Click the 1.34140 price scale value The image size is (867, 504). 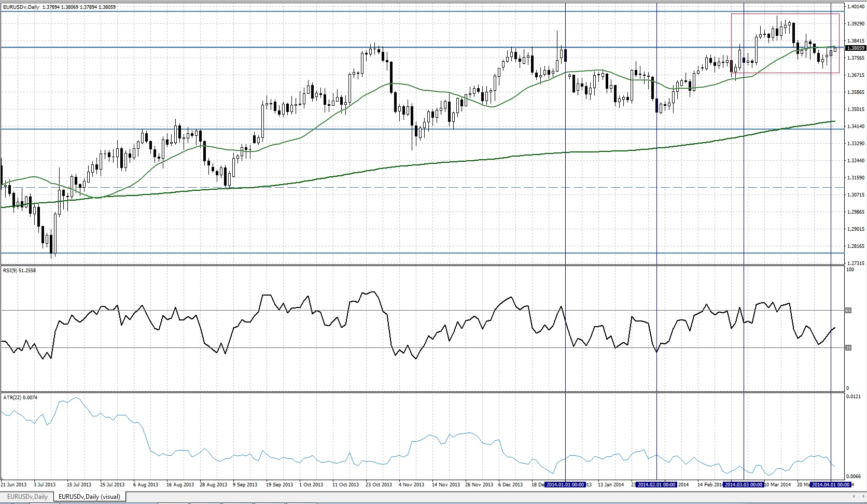click(856, 127)
